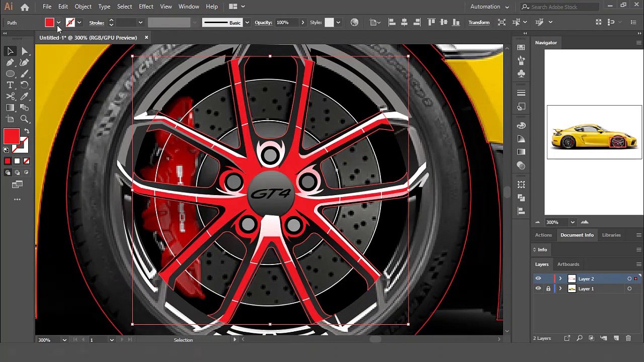The width and height of the screenshot is (644, 362).
Task: Switch to the Actions tab
Action: pyautogui.click(x=543, y=235)
